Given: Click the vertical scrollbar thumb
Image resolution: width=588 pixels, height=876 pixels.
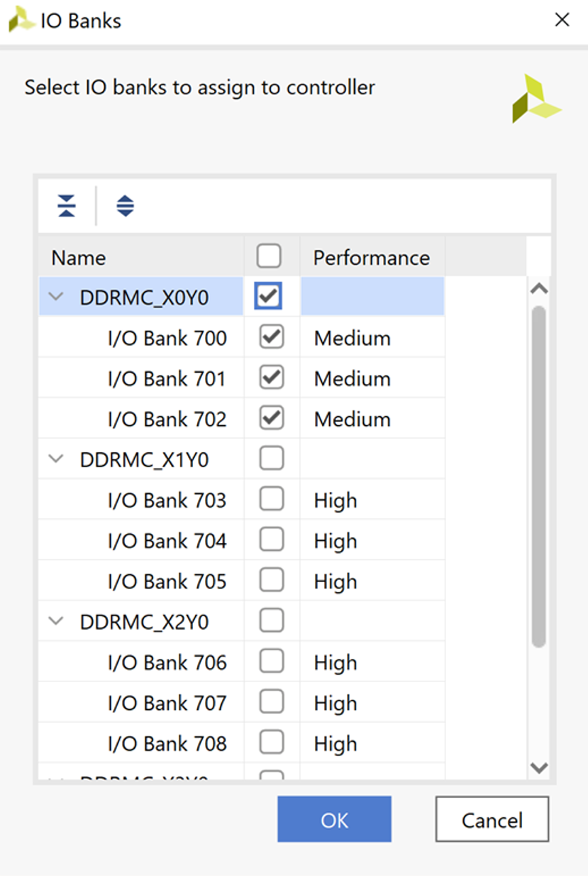Looking at the screenshot, I should [538, 476].
